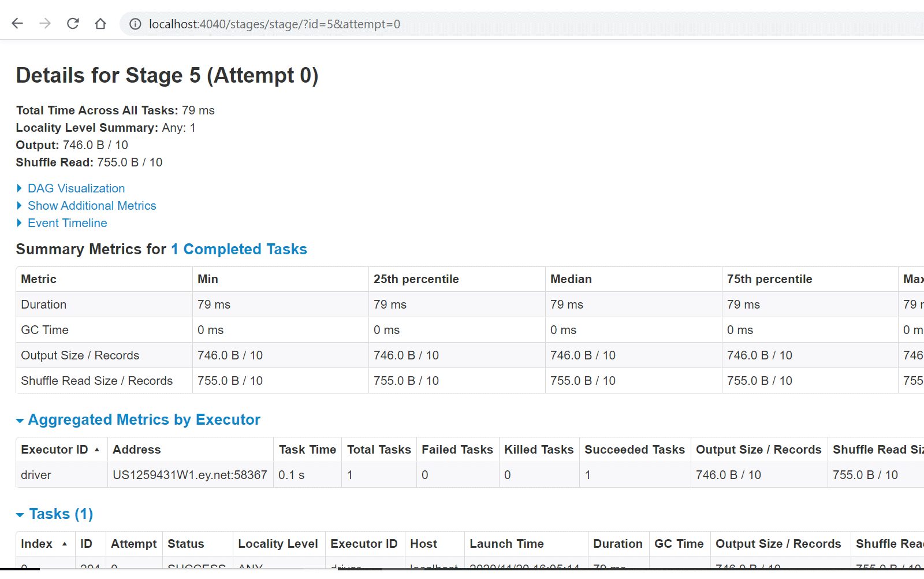Expand the Event Timeline section

67,223
